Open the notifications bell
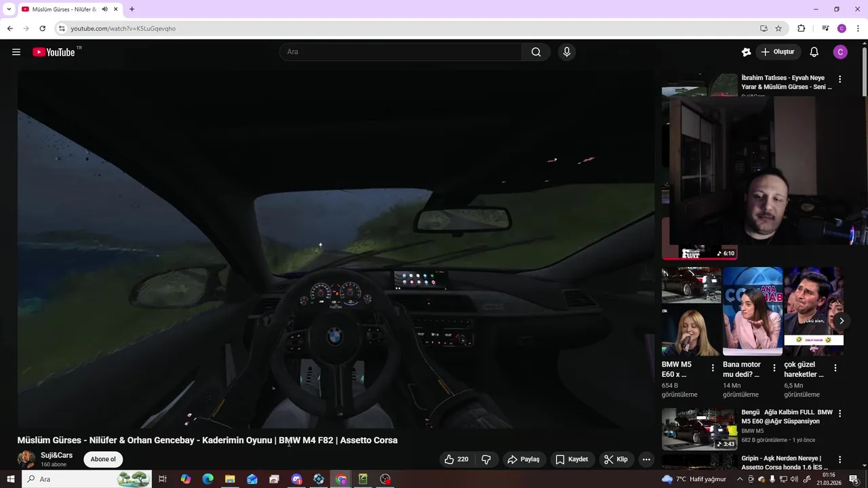The width and height of the screenshot is (868, 488). coord(814,52)
